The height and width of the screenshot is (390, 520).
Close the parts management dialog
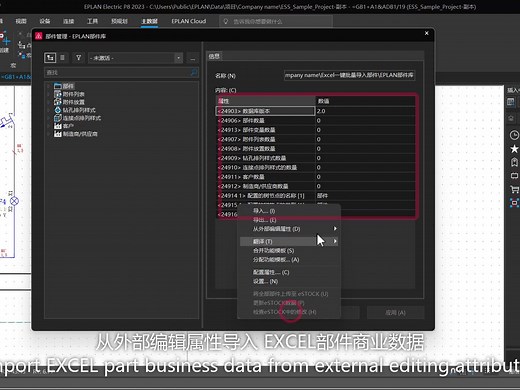(x=426, y=33)
